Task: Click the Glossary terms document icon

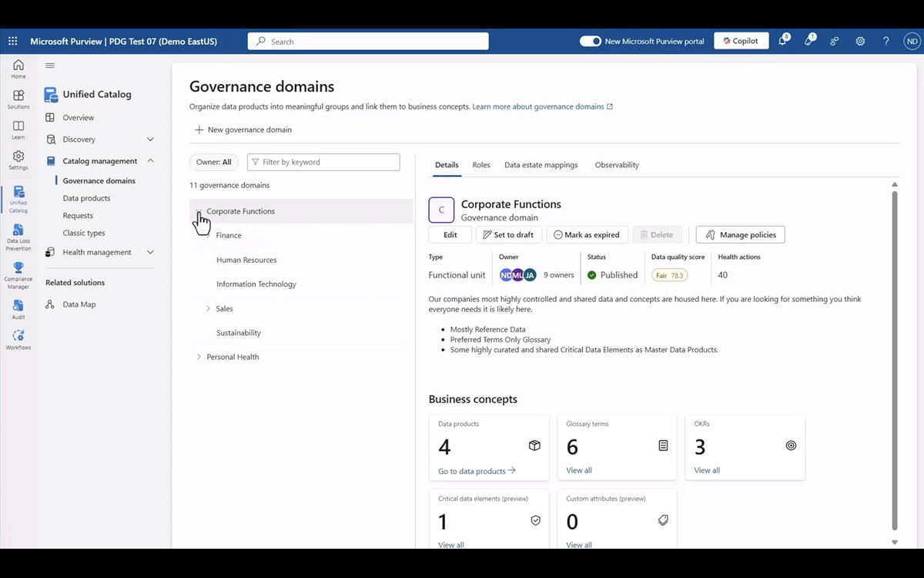Action: 663,445
